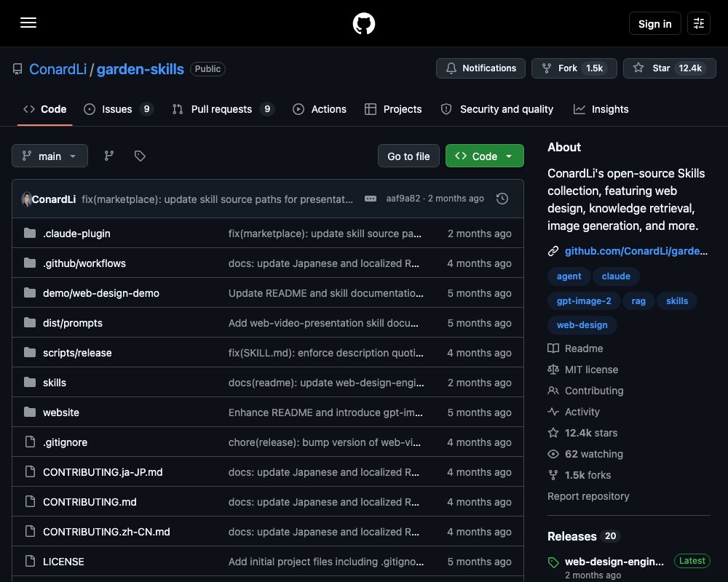Screen dimensions: 728x582
Task: Open the CONTRIBUTING.md file
Action: pyautogui.click(x=90, y=502)
